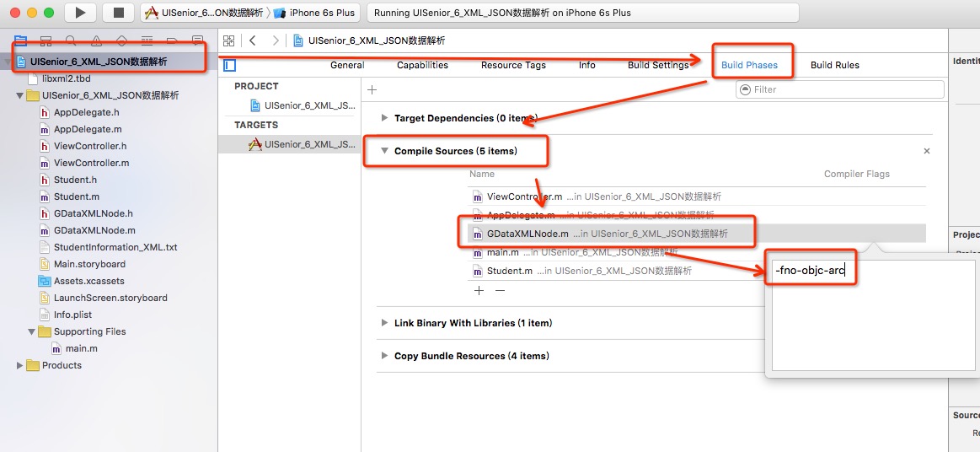
Task: Delete the Compile Sources phase with X
Action: tap(927, 151)
